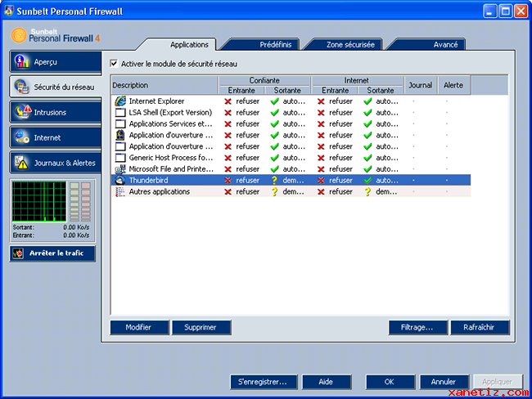This screenshot has width=532, height=399.
Task: Select the Thunderbird row name
Action: (148, 180)
